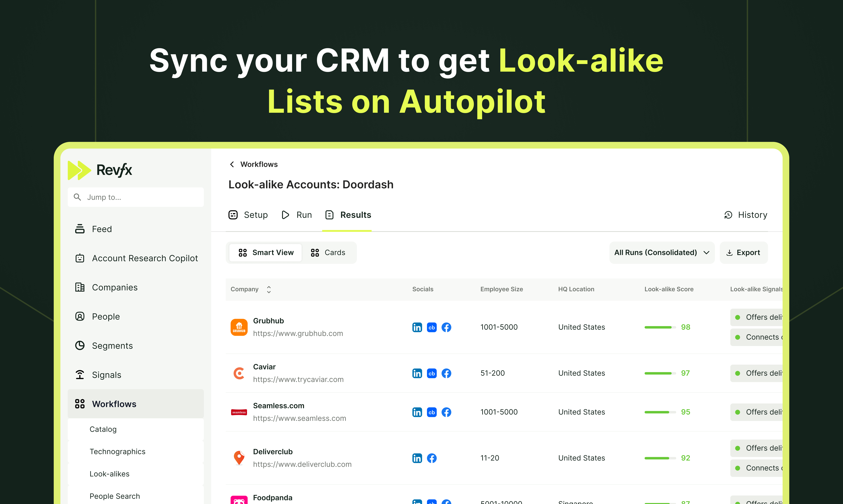The image size is (843, 504).
Task: Open Caviar company name
Action: pyautogui.click(x=265, y=367)
